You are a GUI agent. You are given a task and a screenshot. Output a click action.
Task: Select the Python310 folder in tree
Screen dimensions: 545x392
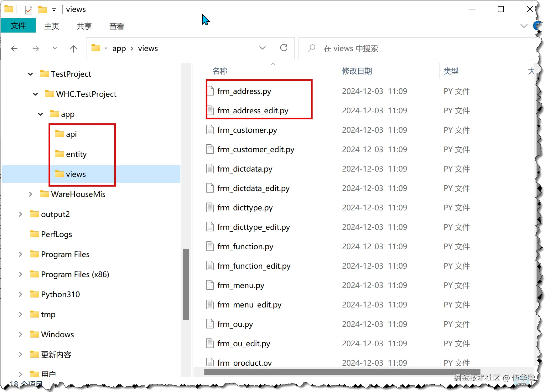(x=55, y=294)
